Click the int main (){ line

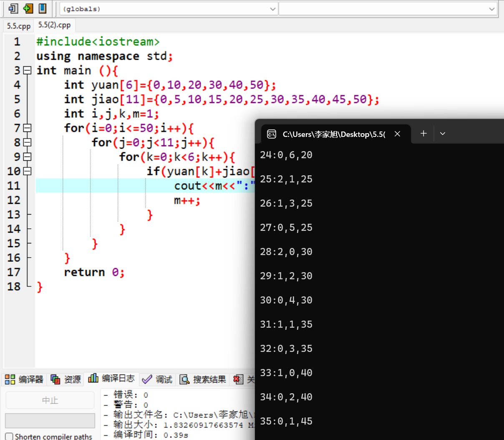(x=77, y=71)
